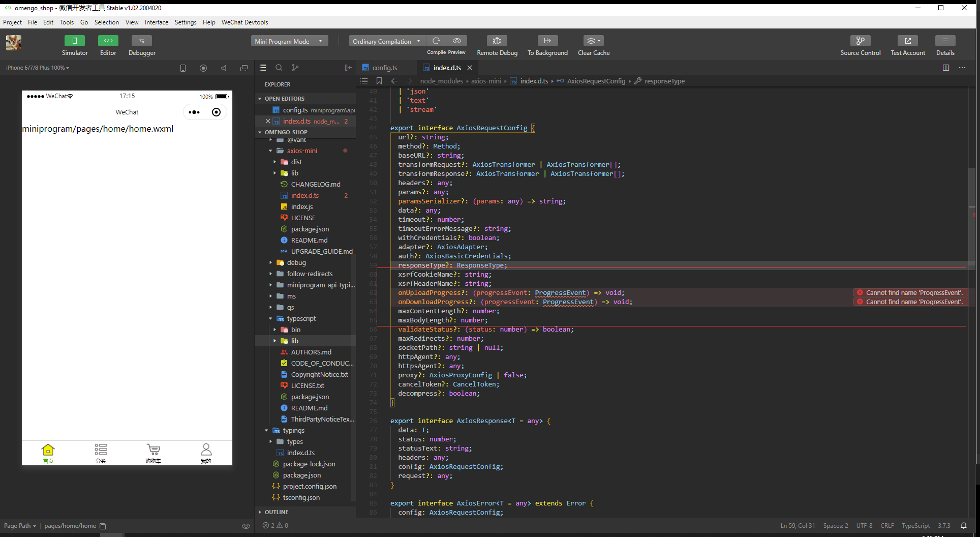Change the iPhone 6/7/8 Plus device selector

(x=38, y=68)
